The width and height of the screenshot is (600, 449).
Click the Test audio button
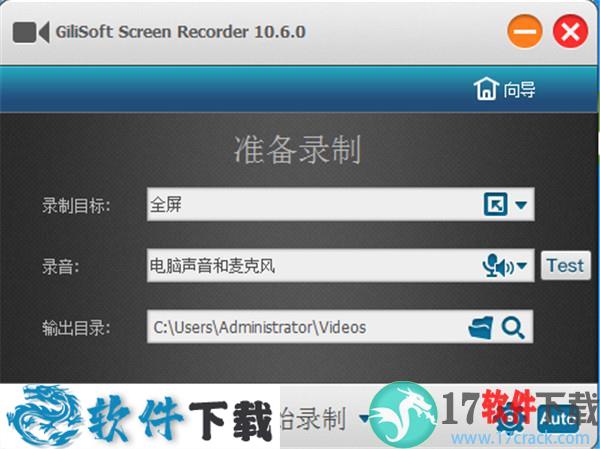[565, 265]
